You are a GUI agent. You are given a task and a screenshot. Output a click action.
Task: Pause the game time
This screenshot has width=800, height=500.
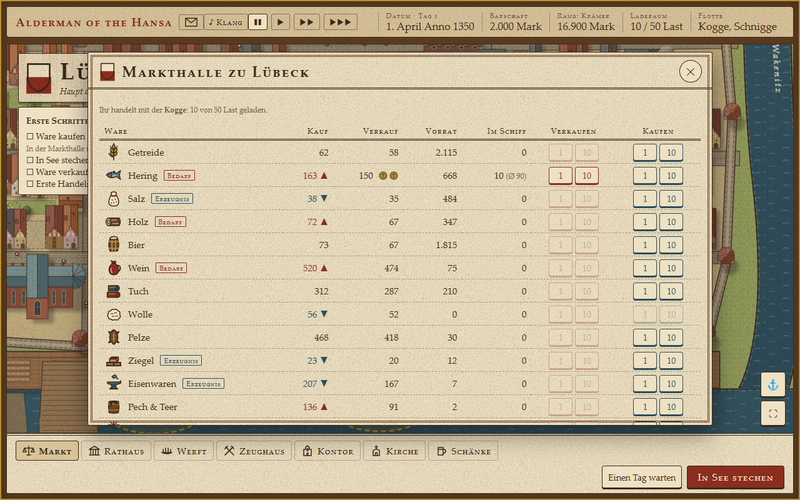(258, 22)
